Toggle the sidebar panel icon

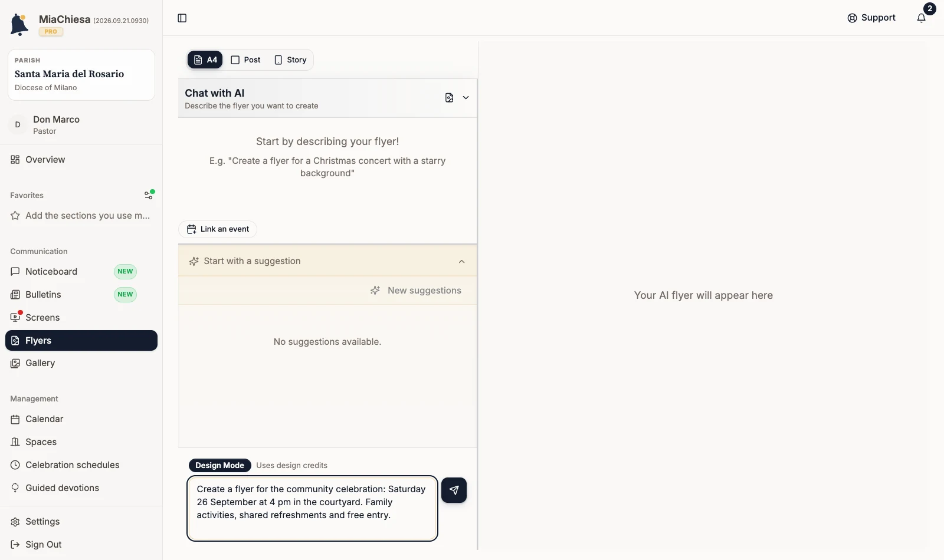[x=182, y=18]
